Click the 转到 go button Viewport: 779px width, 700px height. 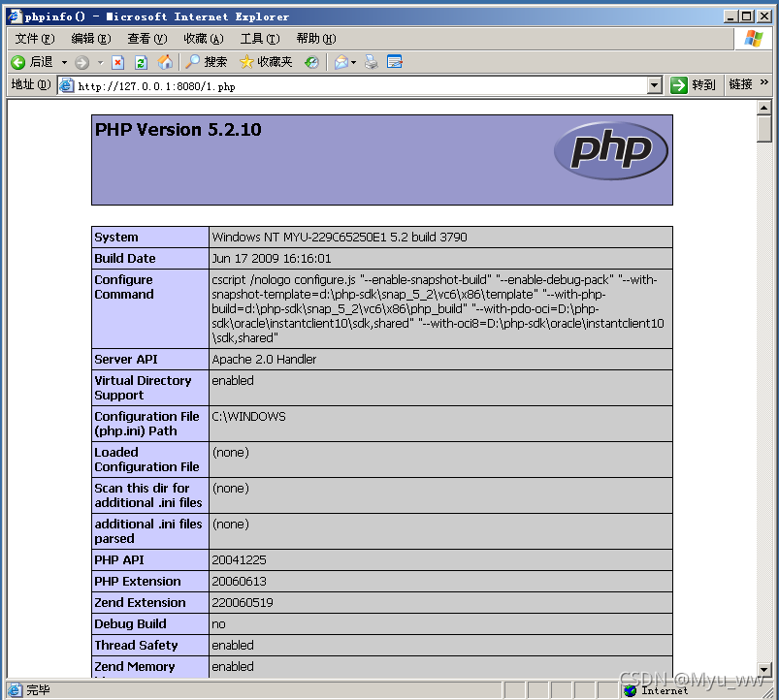point(693,85)
